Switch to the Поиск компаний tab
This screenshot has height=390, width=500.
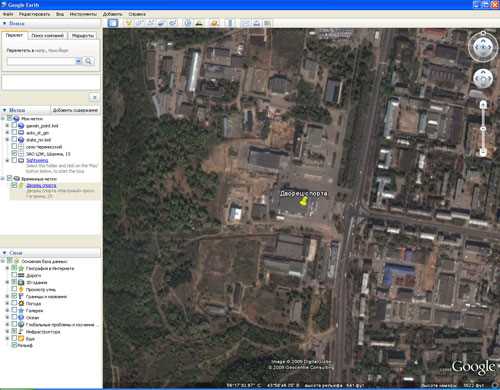pos(47,36)
